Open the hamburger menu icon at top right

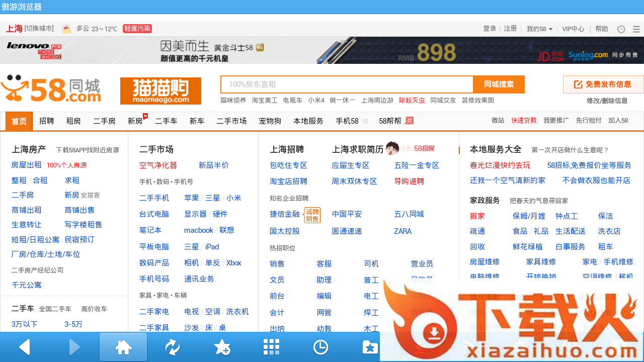[636, 29]
